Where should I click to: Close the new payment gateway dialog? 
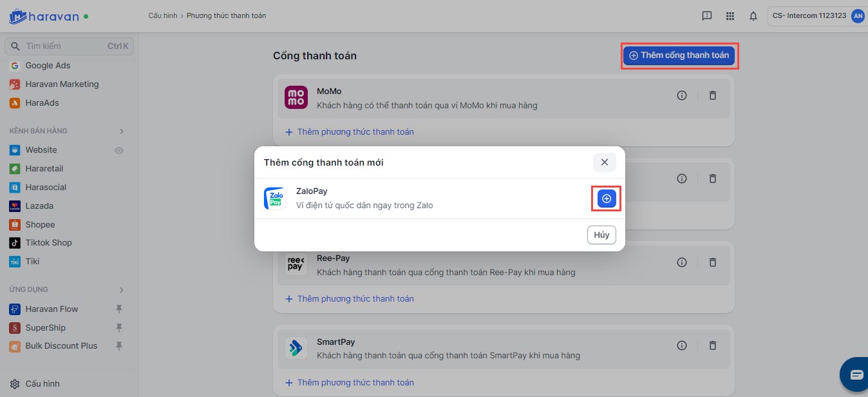(x=604, y=162)
